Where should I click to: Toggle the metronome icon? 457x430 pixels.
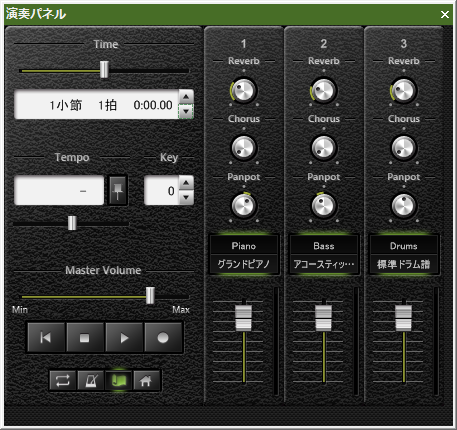91,380
